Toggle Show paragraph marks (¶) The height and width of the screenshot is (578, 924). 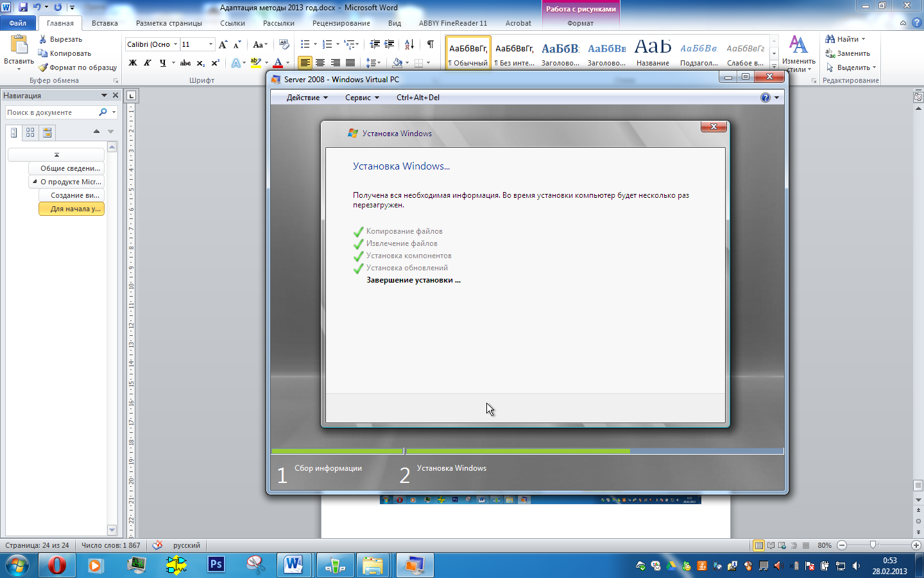tap(431, 44)
